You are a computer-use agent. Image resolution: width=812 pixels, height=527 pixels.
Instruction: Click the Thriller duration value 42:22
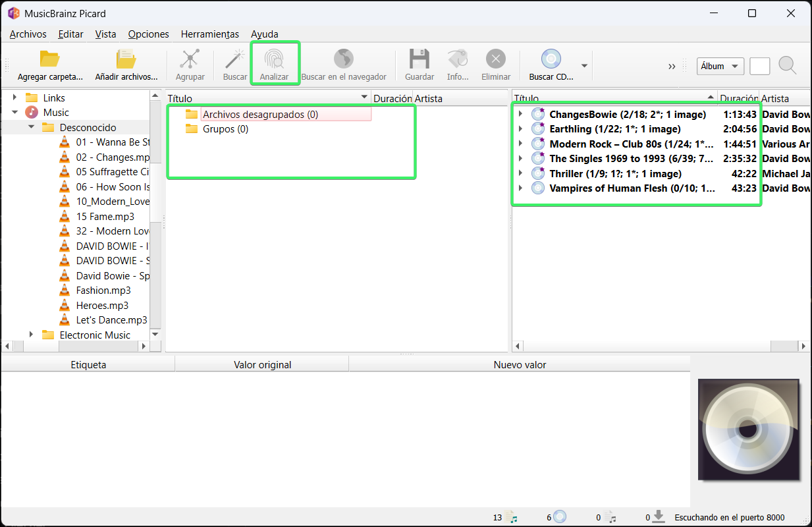coord(744,174)
